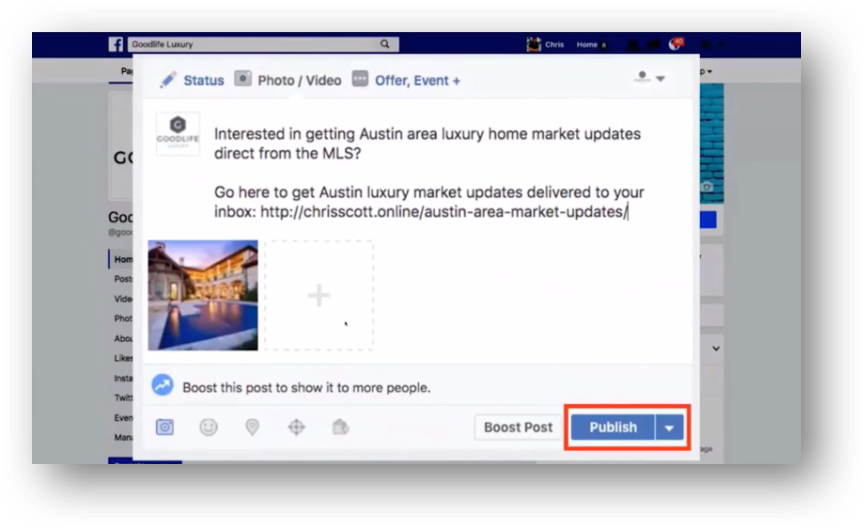Open the account menu arrow in top bar
The width and height of the screenshot is (866, 529).
(x=720, y=45)
